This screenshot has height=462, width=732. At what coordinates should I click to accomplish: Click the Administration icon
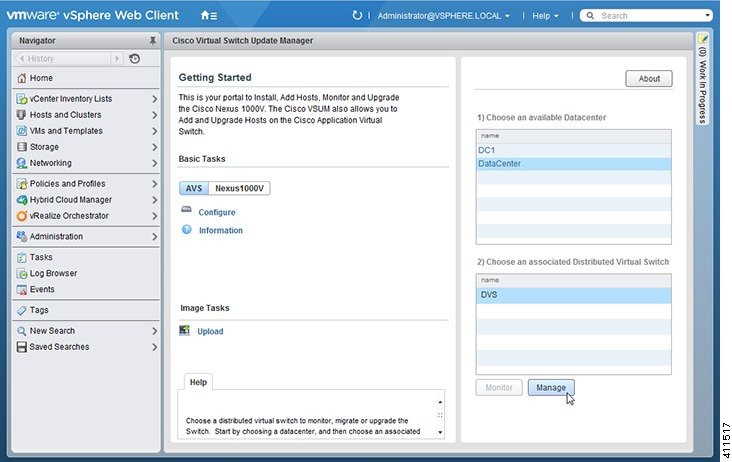tap(21, 237)
